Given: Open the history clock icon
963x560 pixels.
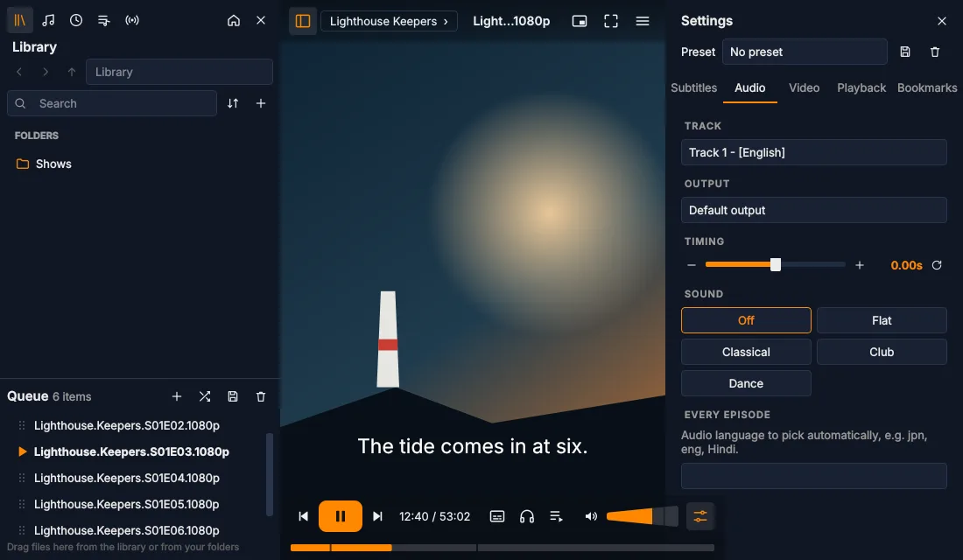Looking at the screenshot, I should [76, 20].
